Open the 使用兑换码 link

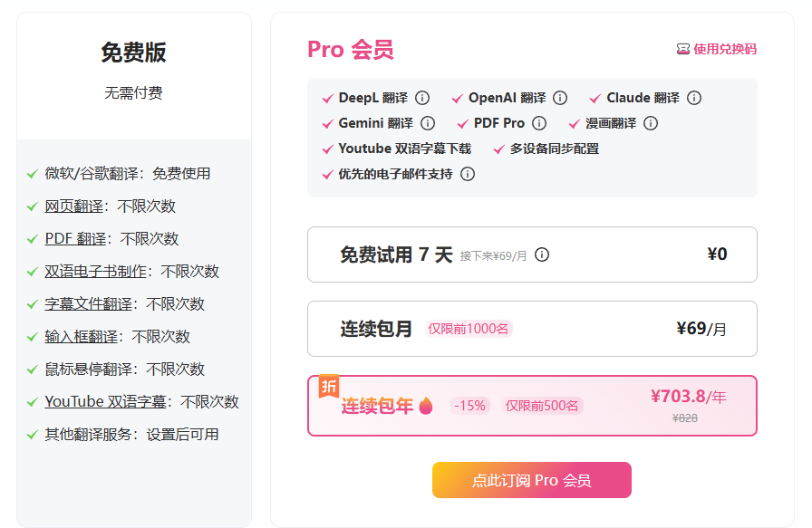[x=724, y=49]
